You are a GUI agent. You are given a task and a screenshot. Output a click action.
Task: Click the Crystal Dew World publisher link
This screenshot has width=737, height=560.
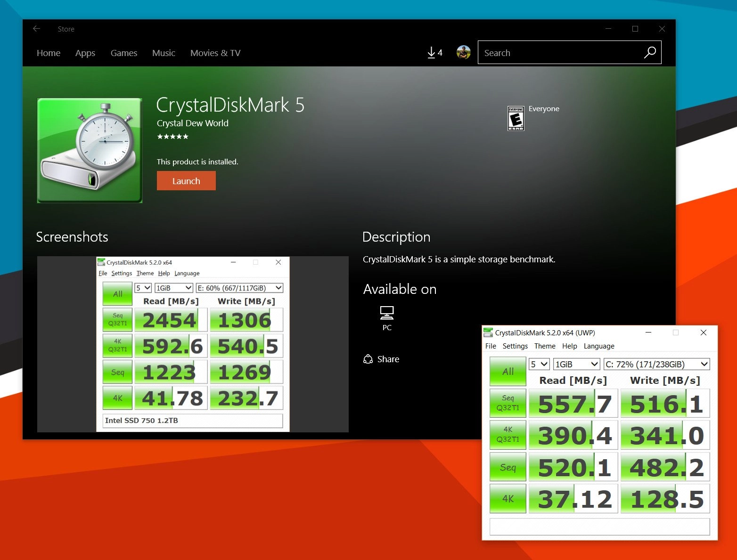193,123
